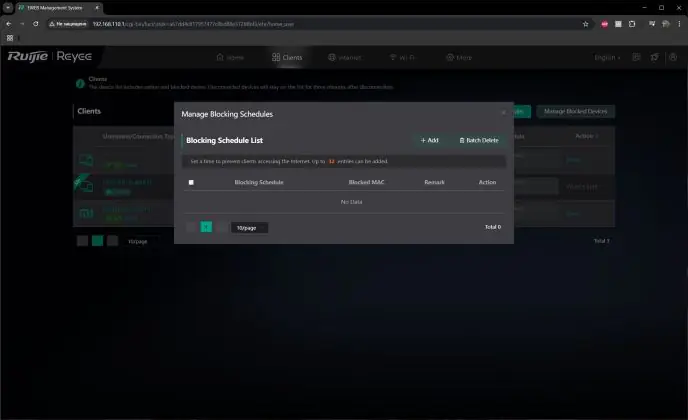Tick the select-all checkbox in the schedule table header
The image size is (688, 420).
point(191,182)
